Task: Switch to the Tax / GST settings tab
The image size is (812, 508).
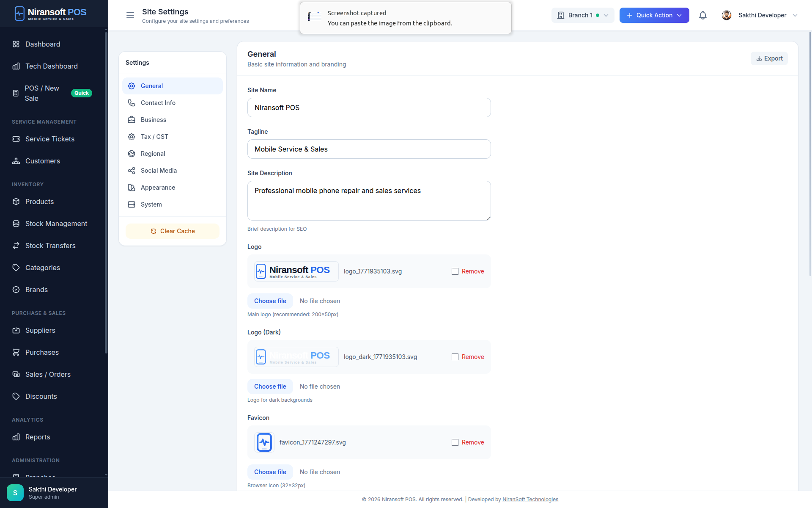Action: (154, 137)
